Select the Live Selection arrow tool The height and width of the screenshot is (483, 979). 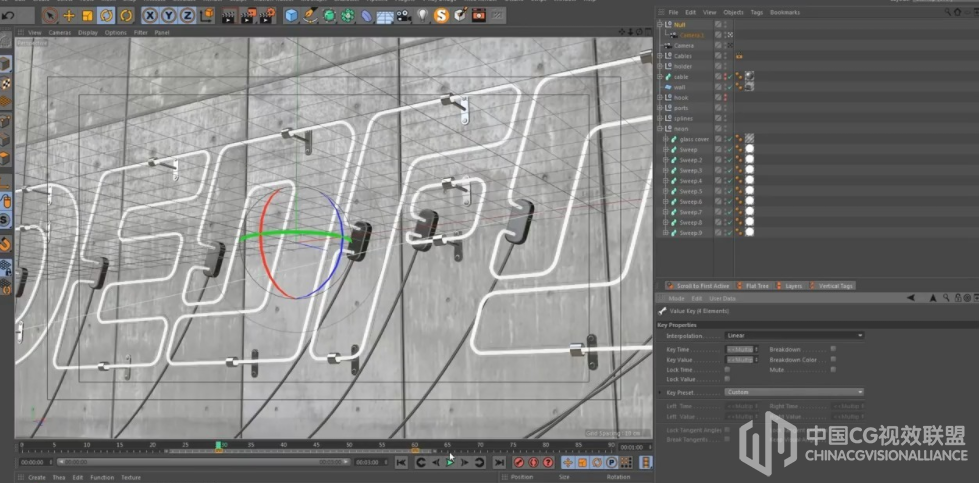point(51,16)
